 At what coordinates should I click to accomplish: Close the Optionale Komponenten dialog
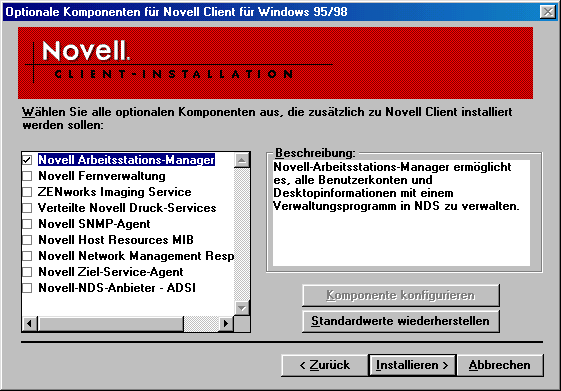pos(548,12)
